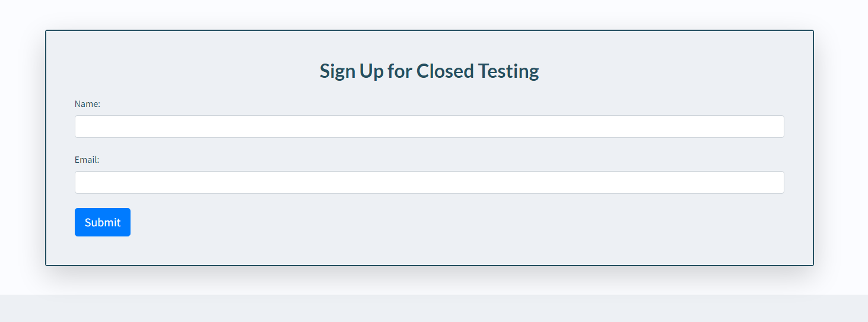Click the Name input field
The height and width of the screenshot is (322, 868).
(429, 127)
